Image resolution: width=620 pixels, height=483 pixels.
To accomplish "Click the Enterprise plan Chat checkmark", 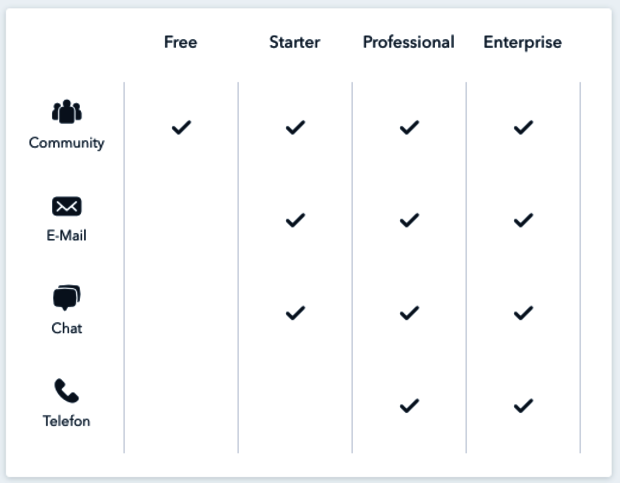I will point(523,313).
